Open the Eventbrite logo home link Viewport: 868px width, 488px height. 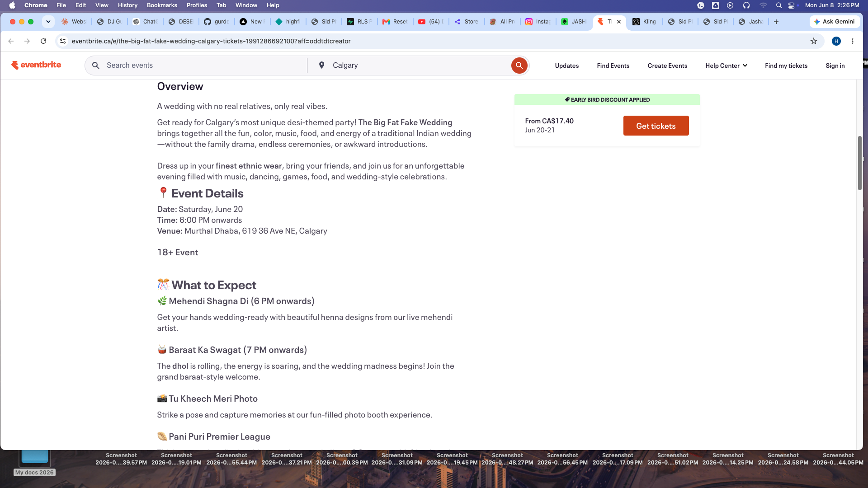(36, 65)
